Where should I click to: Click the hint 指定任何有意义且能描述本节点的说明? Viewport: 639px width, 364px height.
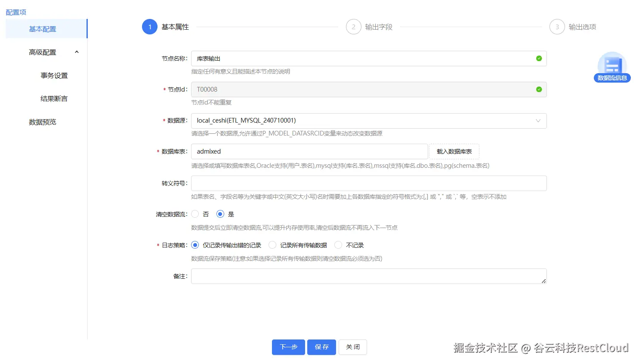pyautogui.click(x=241, y=71)
